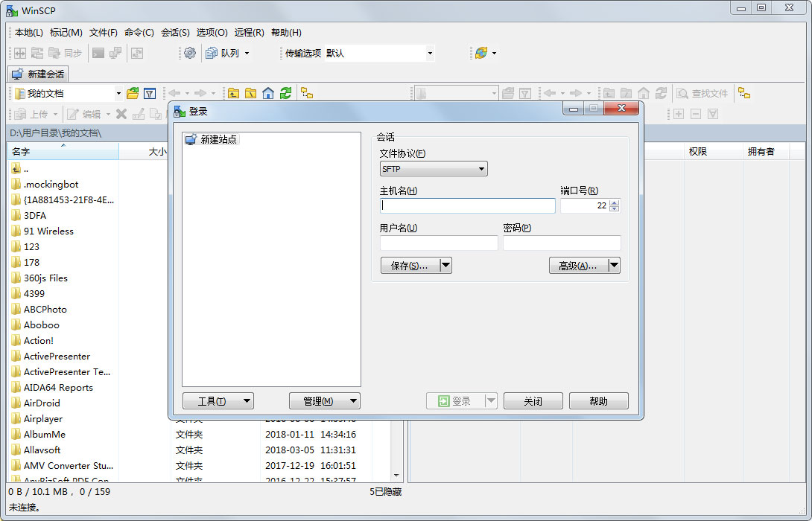Refresh the local panel with green arrows
Screen dimensions: 812x521
point(285,93)
